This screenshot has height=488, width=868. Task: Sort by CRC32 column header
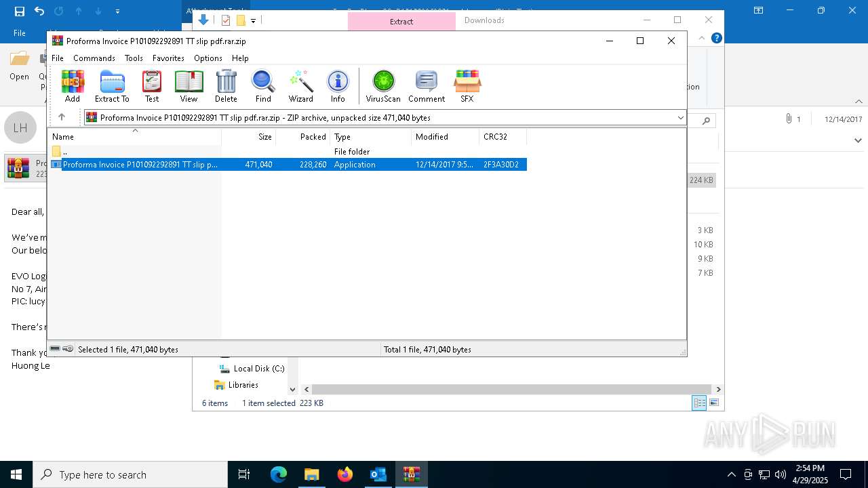[x=502, y=137]
